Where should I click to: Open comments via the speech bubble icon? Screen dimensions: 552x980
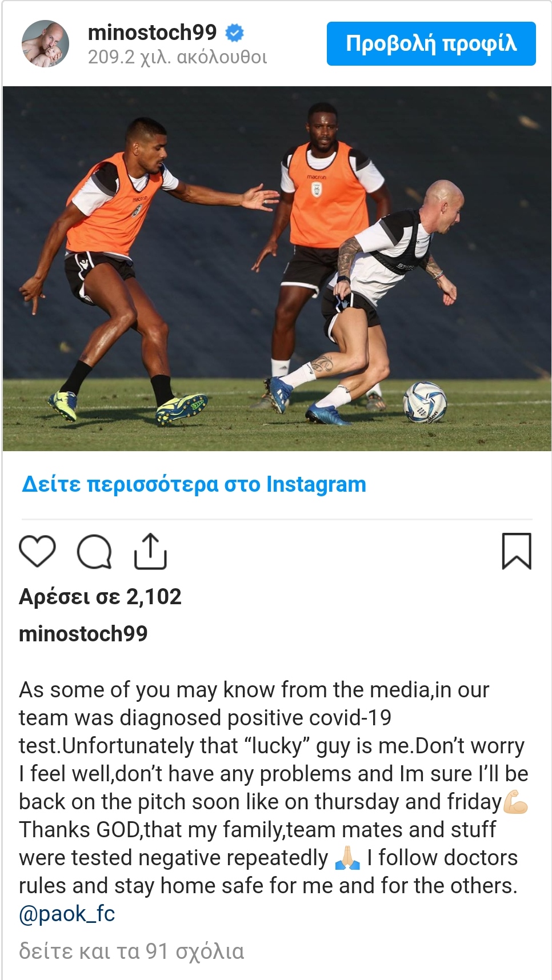click(94, 551)
